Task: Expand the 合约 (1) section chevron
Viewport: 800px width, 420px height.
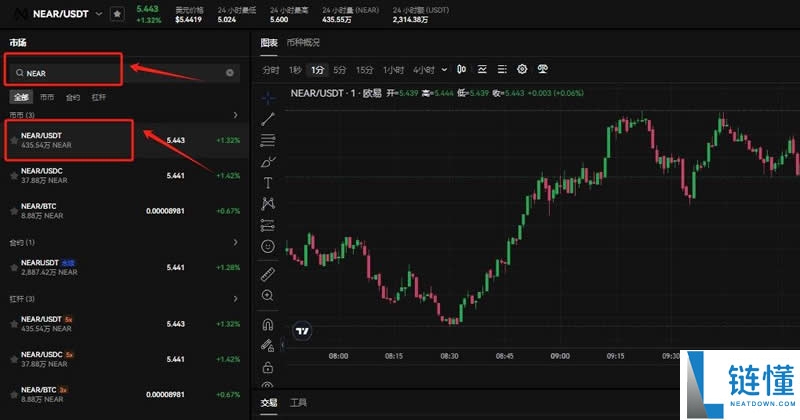Action: point(235,242)
